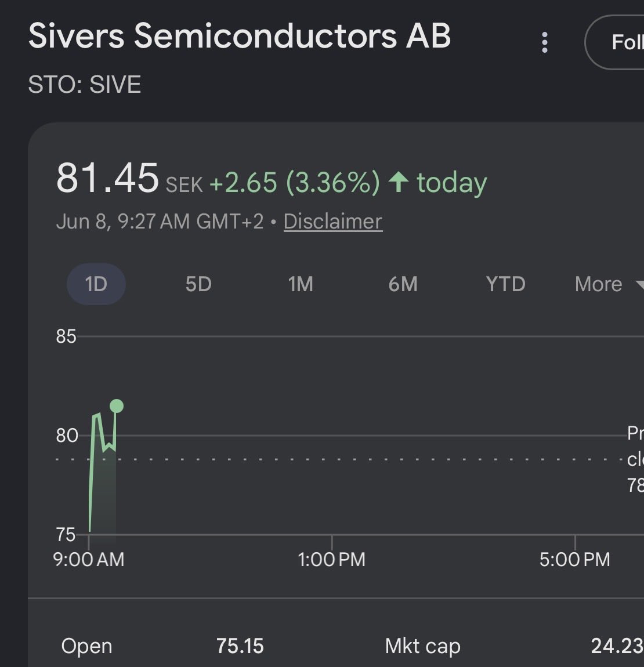The height and width of the screenshot is (667, 644).
Task: Click the 81.45 SEK price
Action: [129, 179]
